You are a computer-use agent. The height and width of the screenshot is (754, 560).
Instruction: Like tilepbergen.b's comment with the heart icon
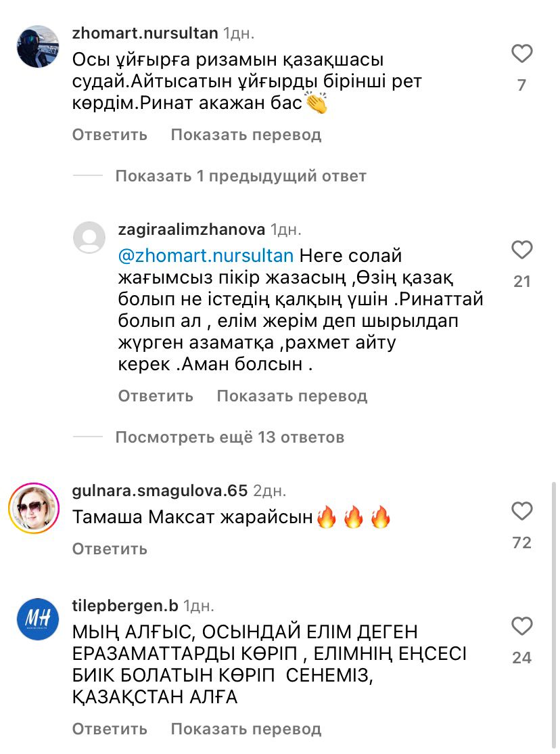pyautogui.click(x=521, y=626)
